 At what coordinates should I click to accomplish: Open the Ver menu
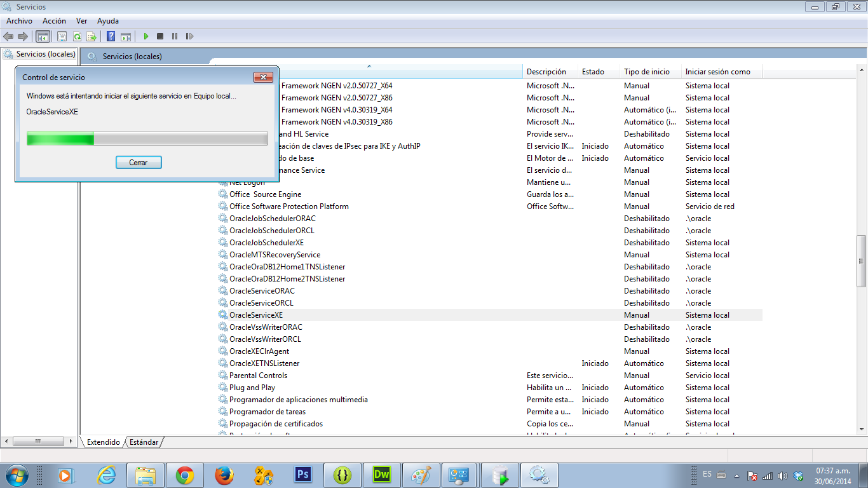pos(81,20)
